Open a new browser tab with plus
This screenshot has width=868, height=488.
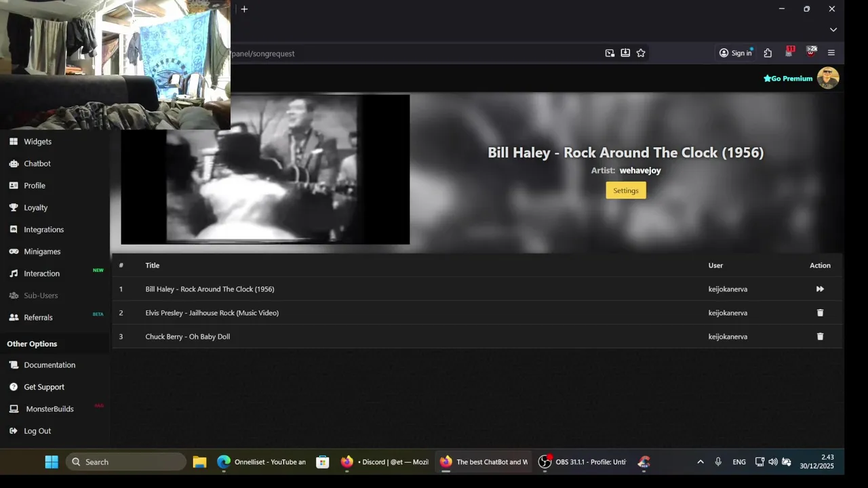[x=244, y=9]
